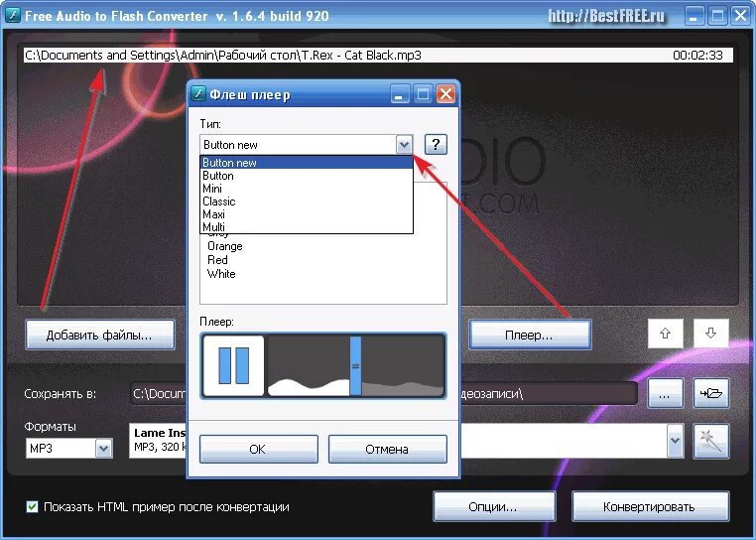This screenshot has width=756, height=540.
Task: Click the Плеер button
Action: (x=530, y=335)
